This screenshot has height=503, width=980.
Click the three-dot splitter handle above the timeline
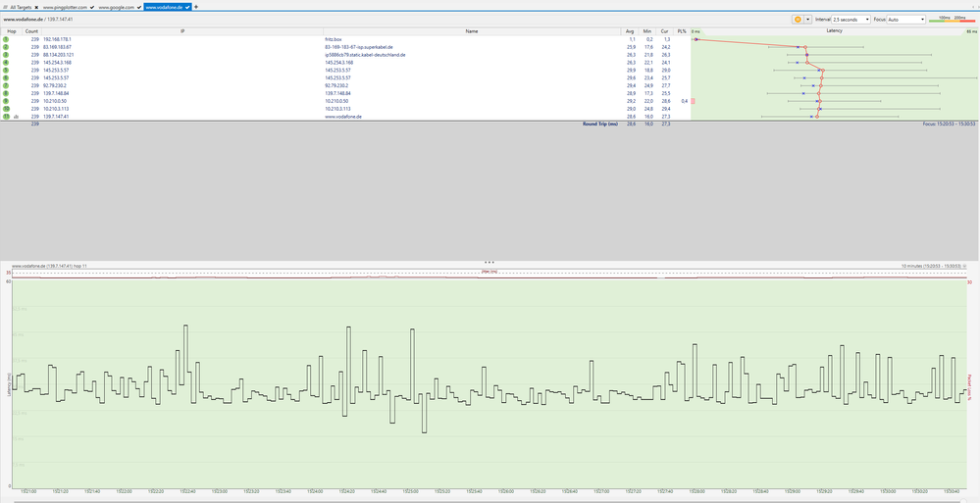point(490,263)
